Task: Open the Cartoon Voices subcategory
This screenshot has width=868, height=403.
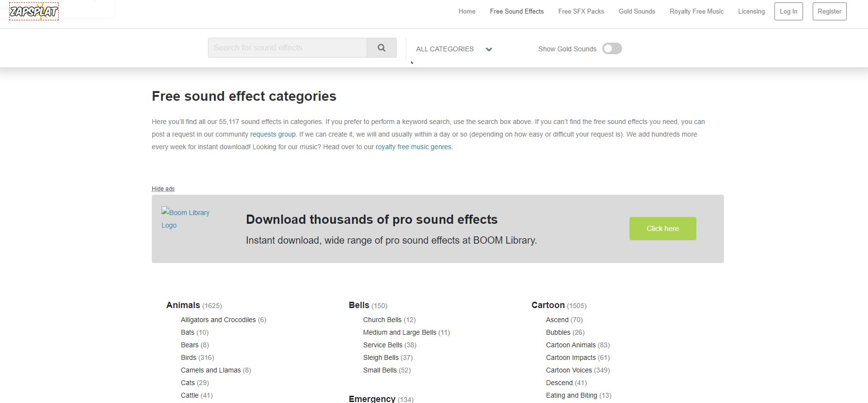Action: (x=569, y=370)
